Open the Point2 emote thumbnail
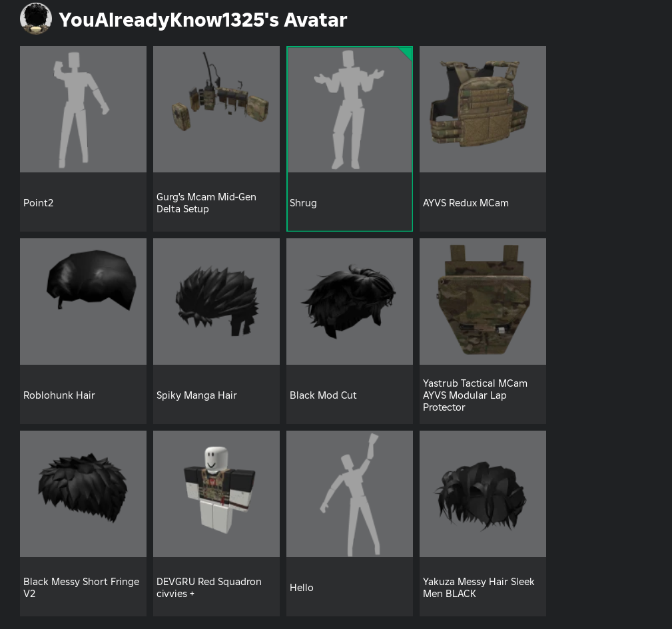The image size is (672, 629). coord(83,109)
